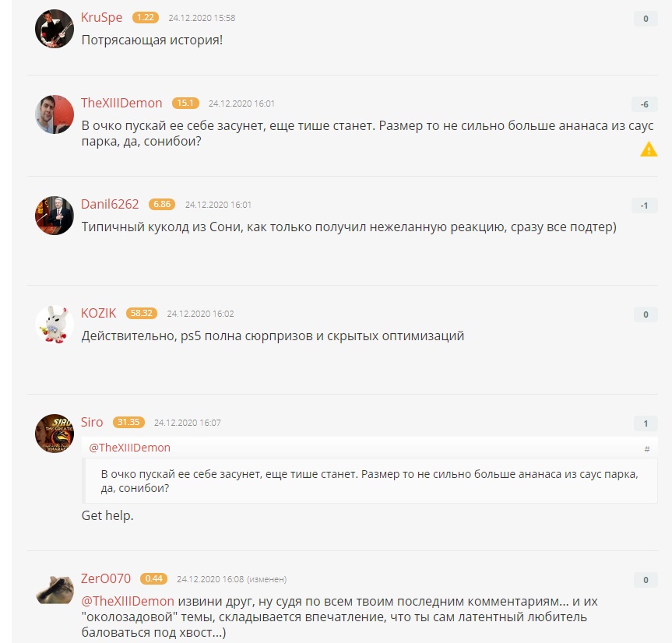Visit KruSpe's user profile link
Screen dimensions: 672x643
[x=101, y=17]
